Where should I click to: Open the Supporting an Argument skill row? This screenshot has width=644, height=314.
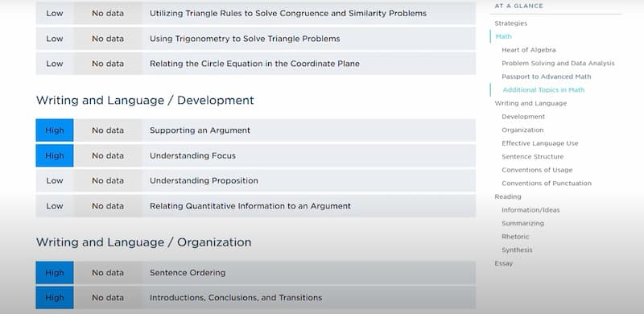[x=255, y=130]
